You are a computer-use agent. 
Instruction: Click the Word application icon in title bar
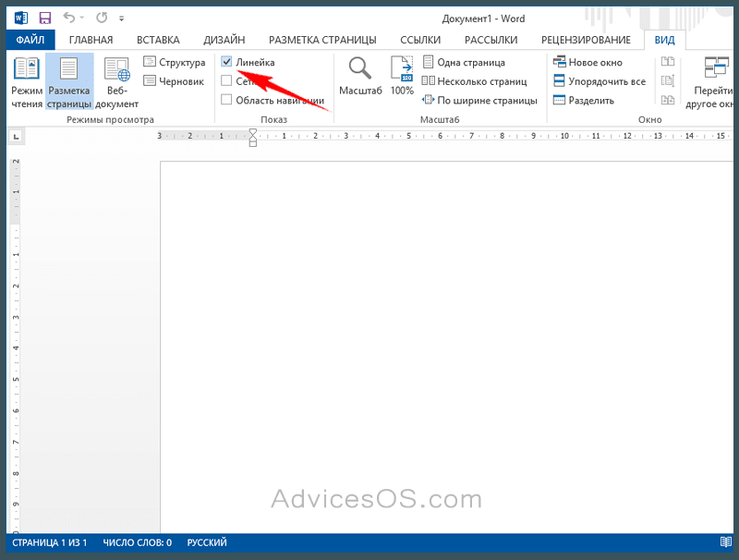point(20,18)
